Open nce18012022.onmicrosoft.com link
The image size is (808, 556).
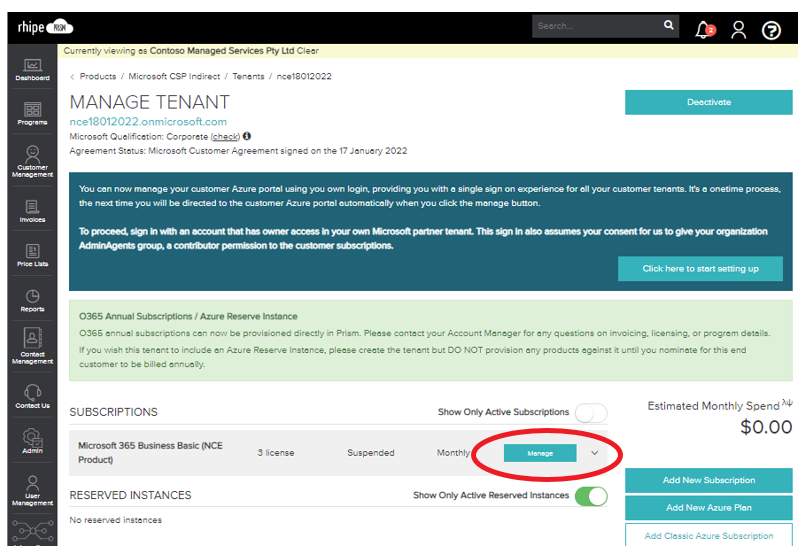pyautogui.click(x=148, y=122)
